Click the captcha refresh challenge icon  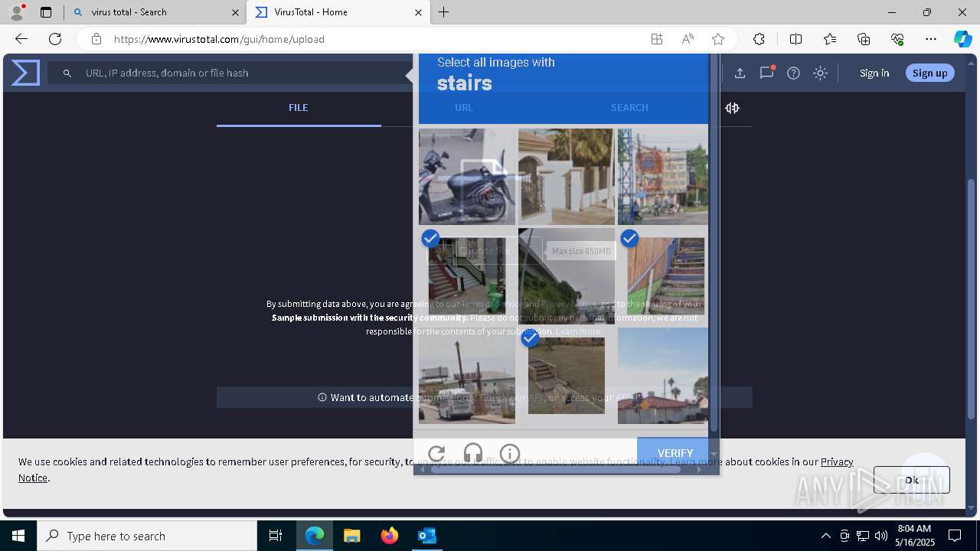click(x=436, y=453)
